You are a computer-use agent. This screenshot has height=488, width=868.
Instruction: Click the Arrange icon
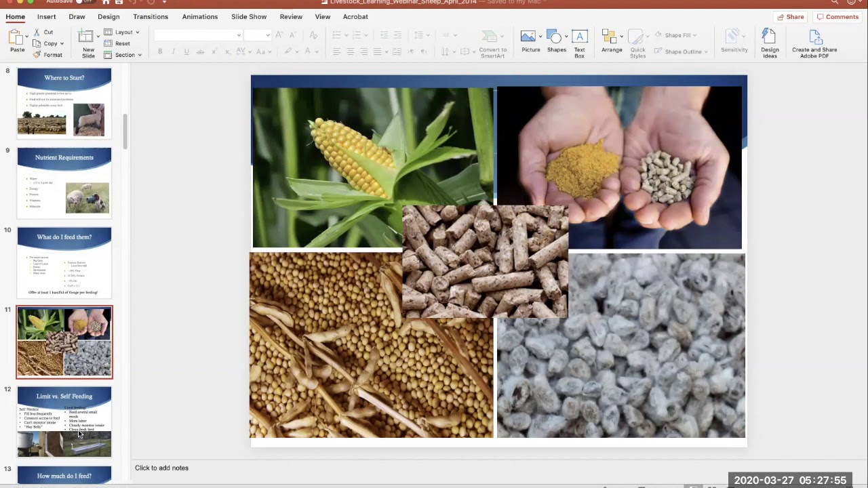(x=609, y=37)
